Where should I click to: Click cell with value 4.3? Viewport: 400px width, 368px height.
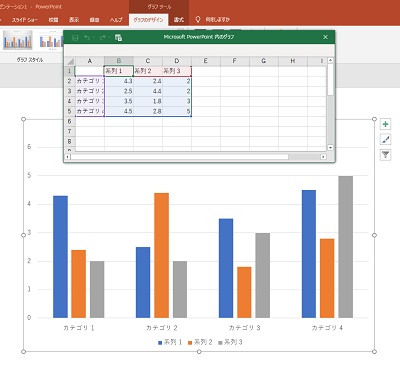119,81
